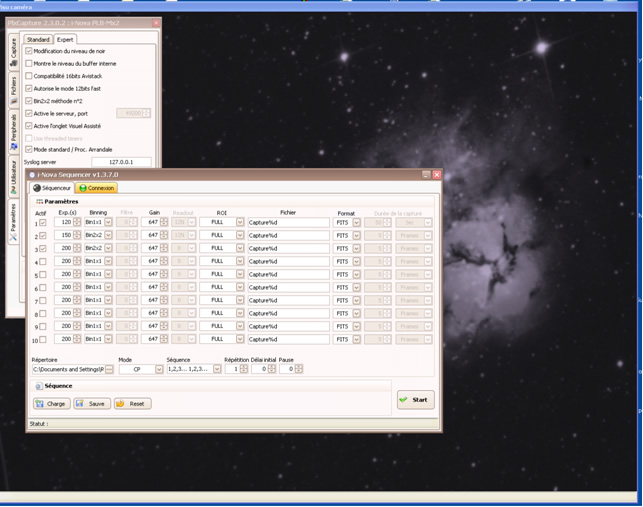Uncheck Actif for sequence row 2
Viewport: 643px width, 507px height.
[43, 235]
